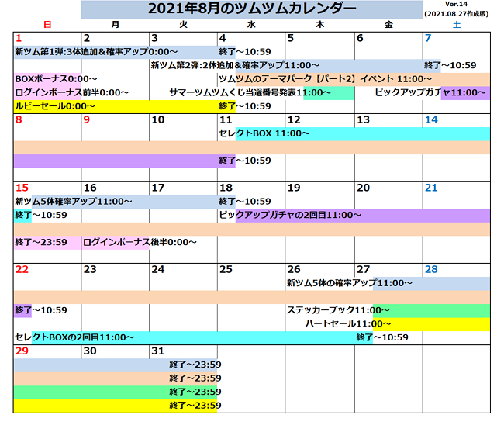The height and width of the screenshot is (425, 504).
Task: Open the サマーツムツムくじ当選番号発表 entry
Action: point(236,93)
